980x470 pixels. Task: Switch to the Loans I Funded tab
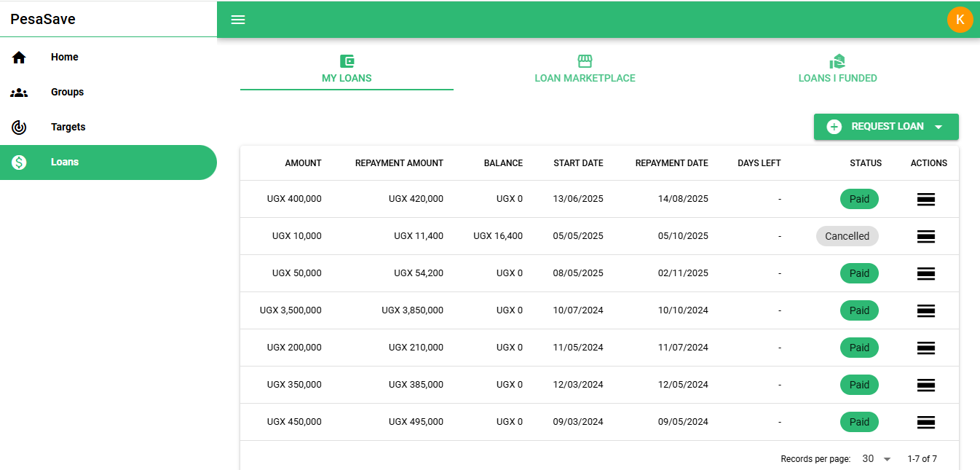point(837,70)
